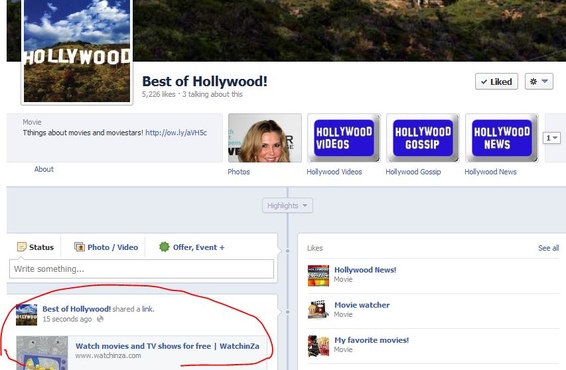The image size is (566, 370).
Task: Click the shared link preview thumbnail
Action: pos(42,353)
